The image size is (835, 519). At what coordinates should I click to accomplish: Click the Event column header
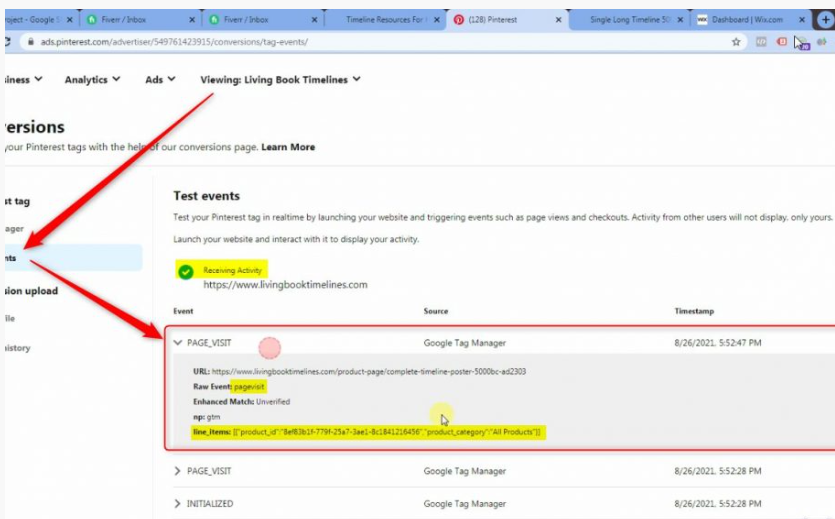pos(183,311)
